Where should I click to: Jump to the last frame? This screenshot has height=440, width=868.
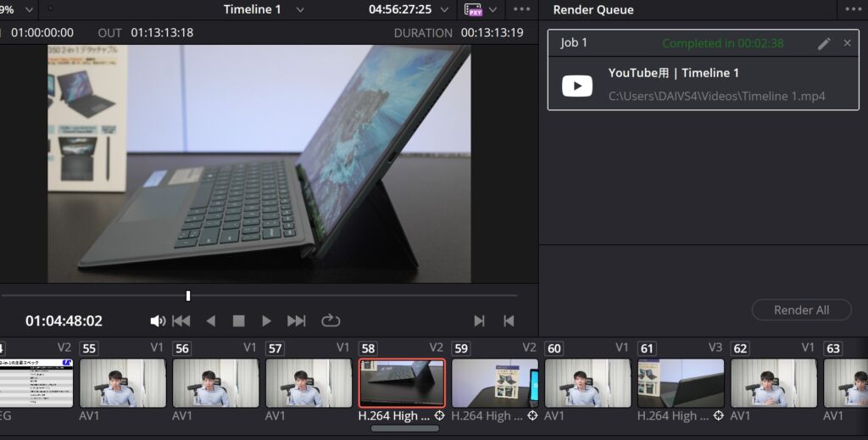click(296, 321)
